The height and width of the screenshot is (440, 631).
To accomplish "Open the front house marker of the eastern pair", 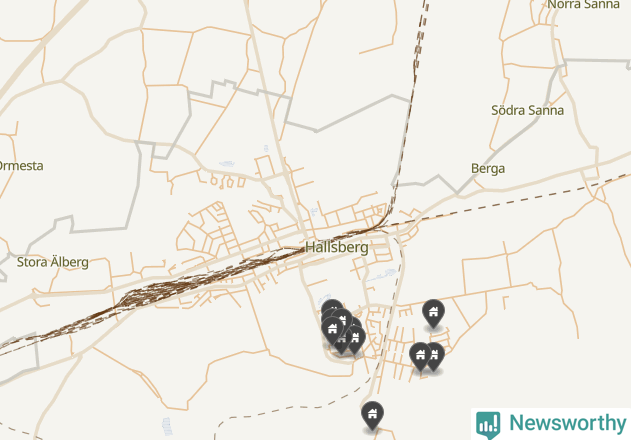I will 421,356.
